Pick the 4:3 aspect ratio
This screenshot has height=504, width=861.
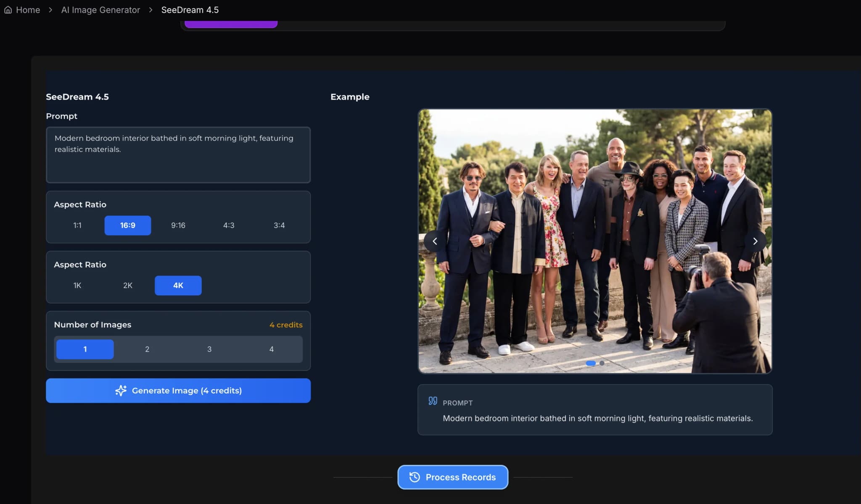229,226
